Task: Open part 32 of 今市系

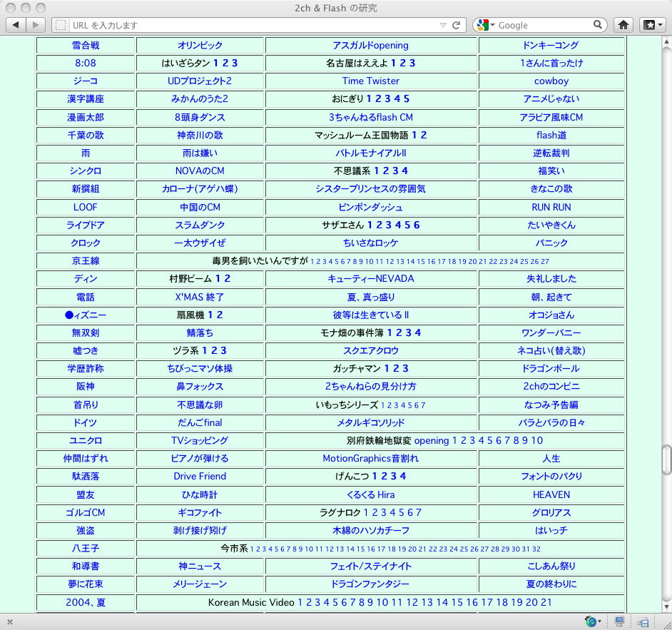Action: 536,549
